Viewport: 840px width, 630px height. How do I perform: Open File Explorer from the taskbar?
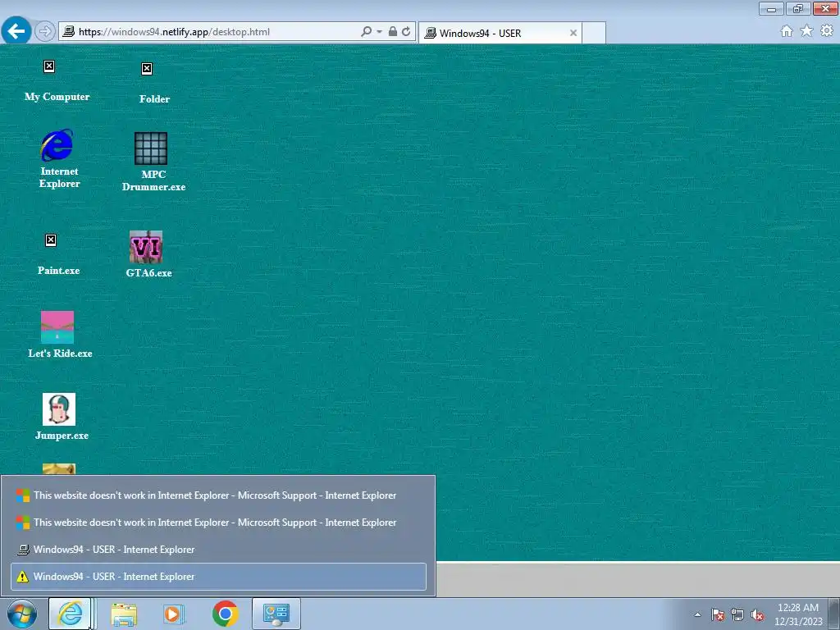pyautogui.click(x=124, y=614)
